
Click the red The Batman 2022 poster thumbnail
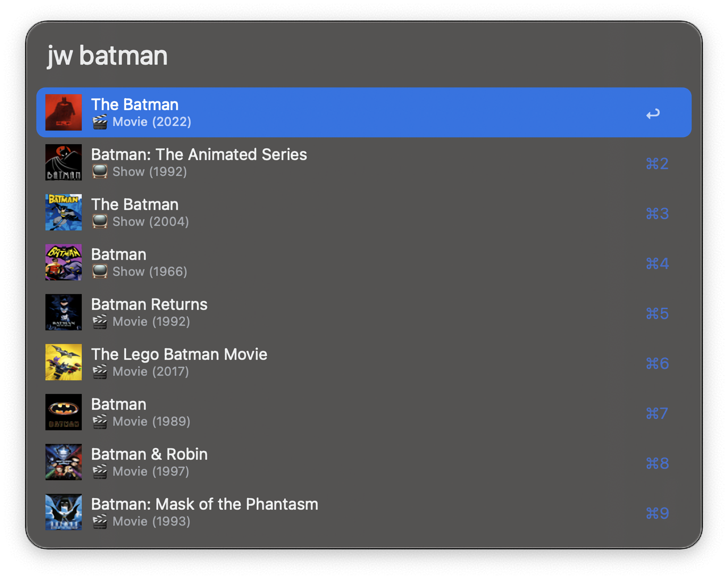tap(64, 112)
